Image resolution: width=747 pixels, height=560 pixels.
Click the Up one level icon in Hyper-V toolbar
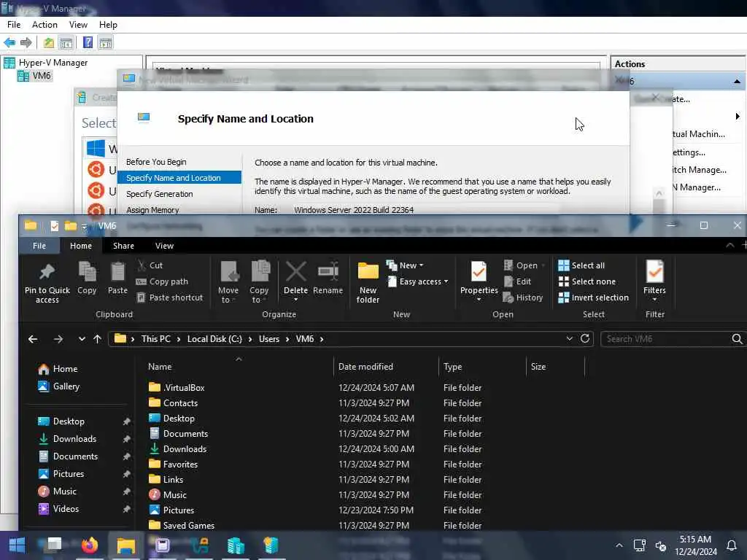point(49,42)
